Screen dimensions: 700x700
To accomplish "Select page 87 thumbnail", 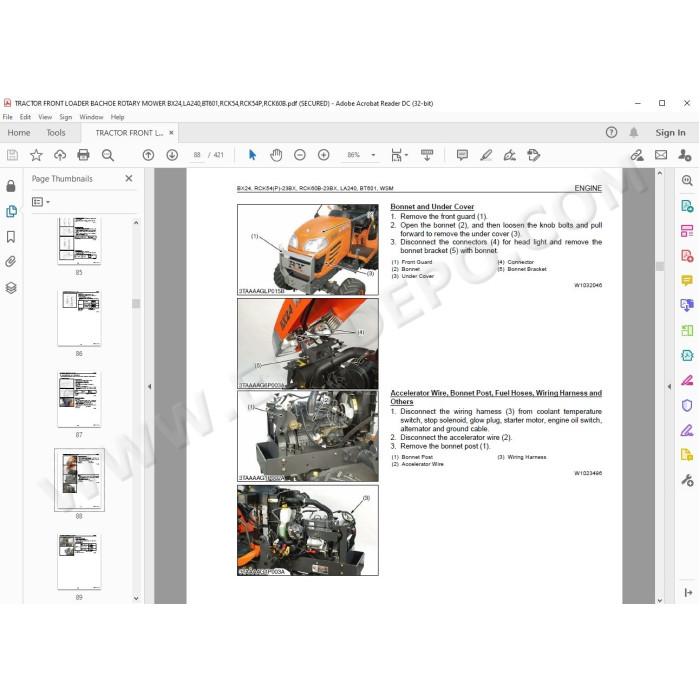I will [x=79, y=399].
